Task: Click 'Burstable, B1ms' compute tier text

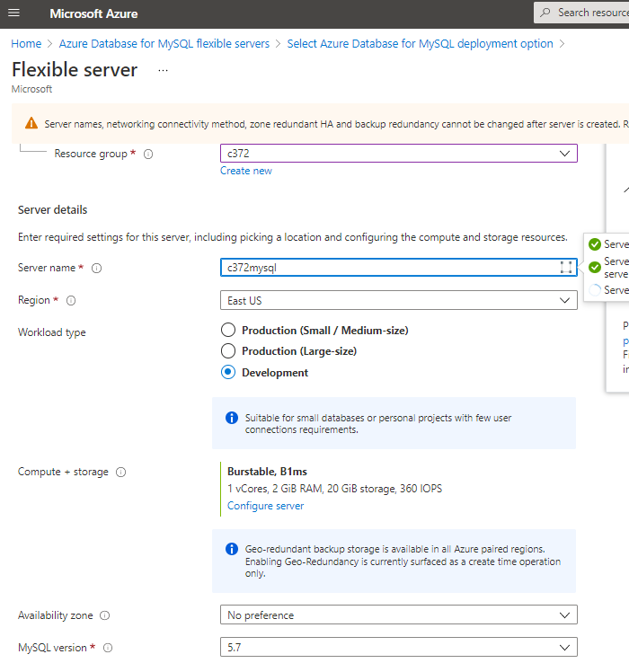Action: click(x=267, y=472)
